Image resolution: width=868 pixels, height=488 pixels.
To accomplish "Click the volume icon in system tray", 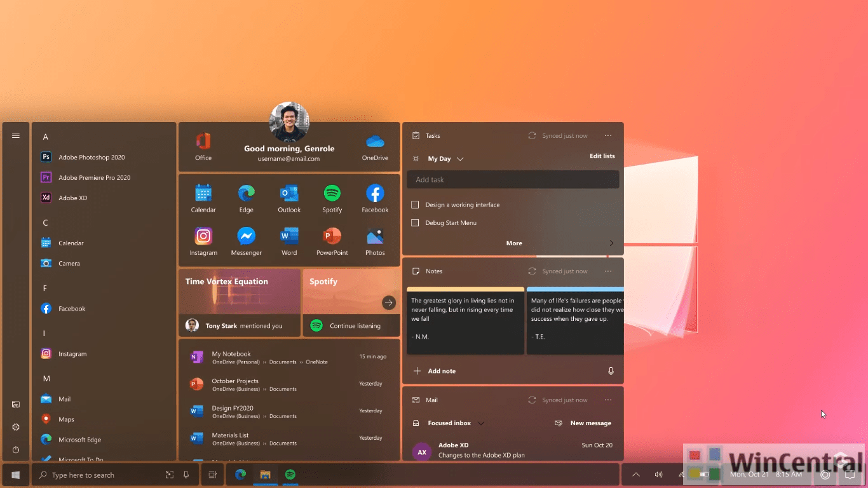I will tap(659, 475).
